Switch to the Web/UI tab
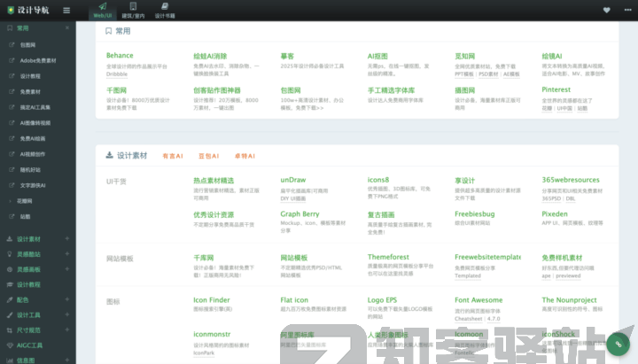The image size is (638, 364). (103, 11)
